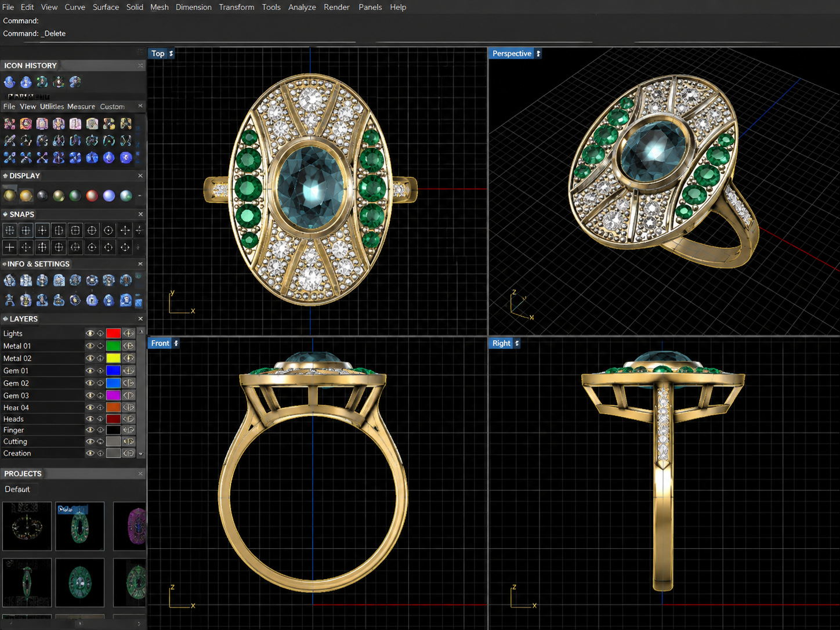840x630 pixels.
Task: Click the Metal 02 yellow color swatch
Action: [113, 359]
